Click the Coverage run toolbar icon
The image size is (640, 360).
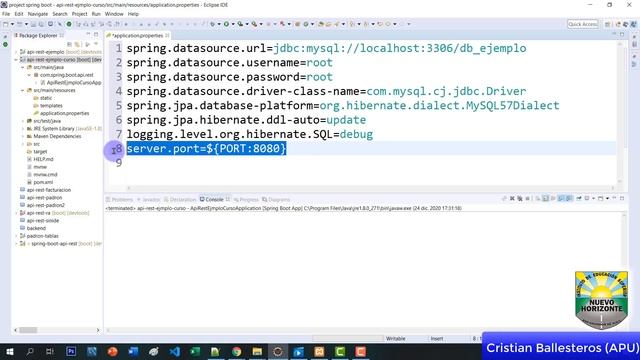[x=240, y=24]
